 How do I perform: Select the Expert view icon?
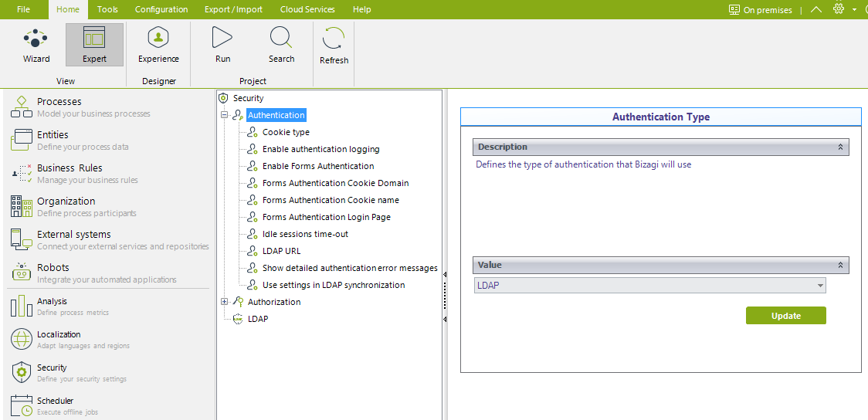95,38
